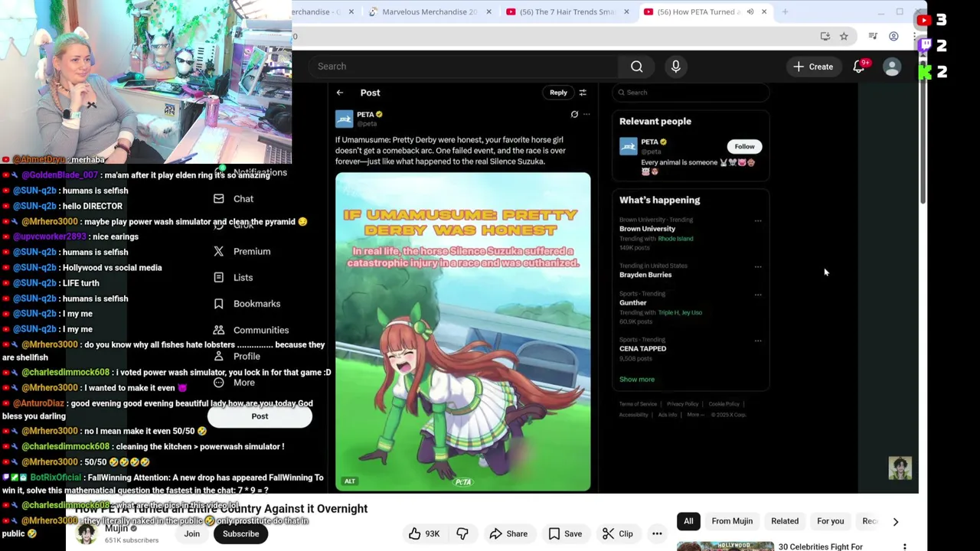The image size is (980, 551).
Task: Subscribe to the Mujin channel
Action: tap(240, 534)
